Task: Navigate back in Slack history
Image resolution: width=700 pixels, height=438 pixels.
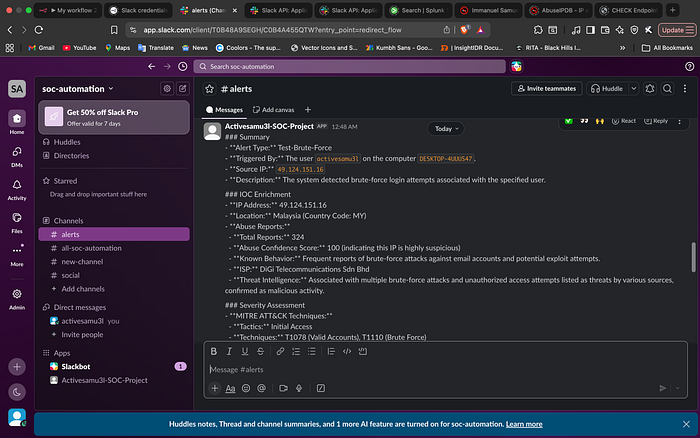Action: 152,67
